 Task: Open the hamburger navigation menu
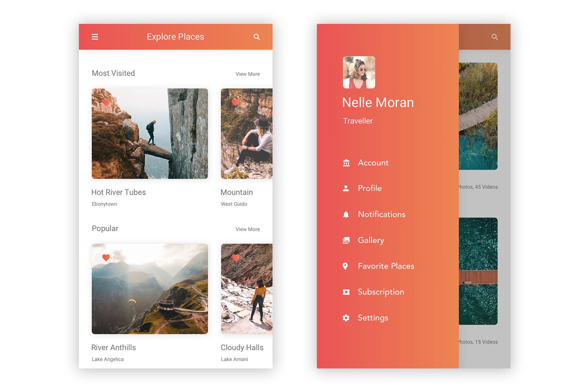point(95,37)
